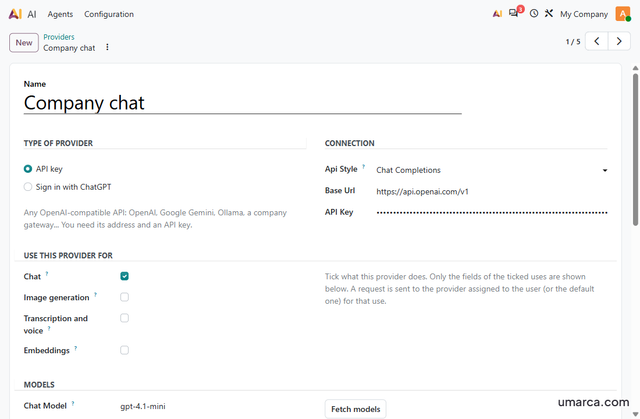The image size is (640, 419).
Task: Go to previous provider record
Action: (x=597, y=41)
